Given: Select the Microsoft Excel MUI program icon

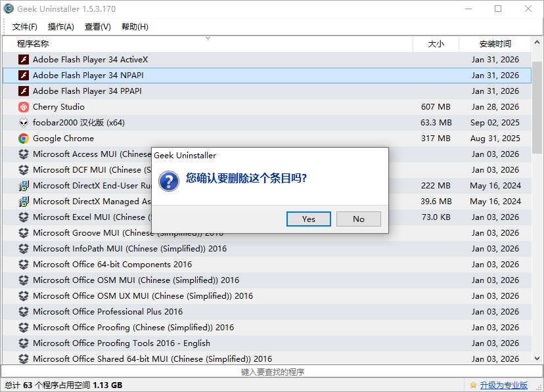Looking at the screenshot, I should point(22,217).
